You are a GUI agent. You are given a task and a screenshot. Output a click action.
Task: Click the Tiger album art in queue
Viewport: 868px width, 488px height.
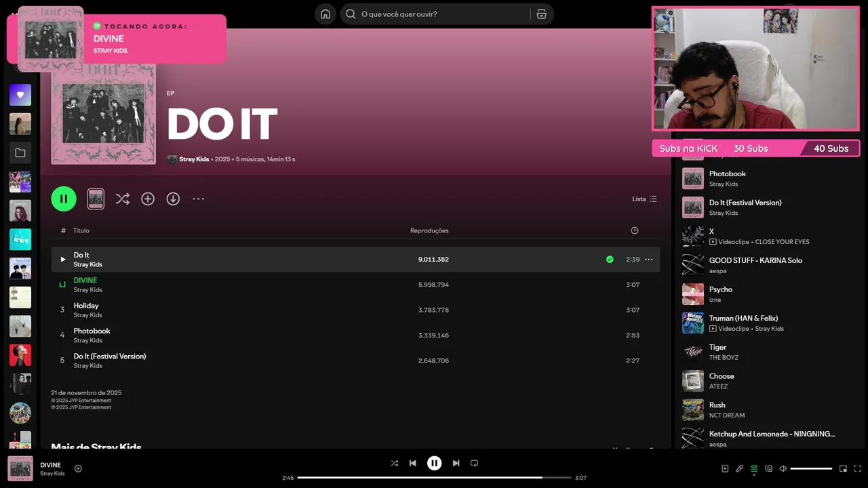pyautogui.click(x=693, y=352)
